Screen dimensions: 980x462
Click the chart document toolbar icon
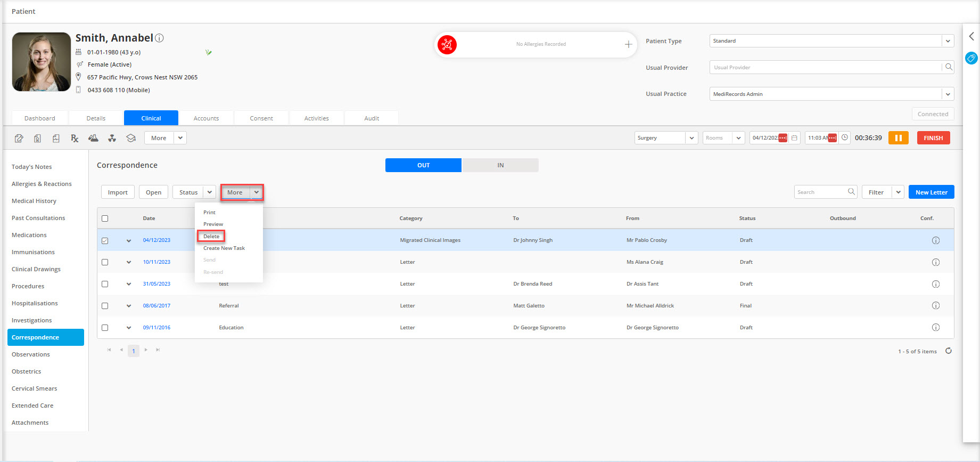pos(56,138)
